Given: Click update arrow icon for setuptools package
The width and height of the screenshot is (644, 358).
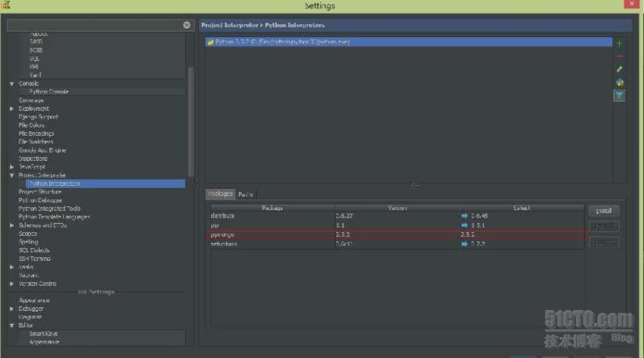Looking at the screenshot, I should [465, 244].
